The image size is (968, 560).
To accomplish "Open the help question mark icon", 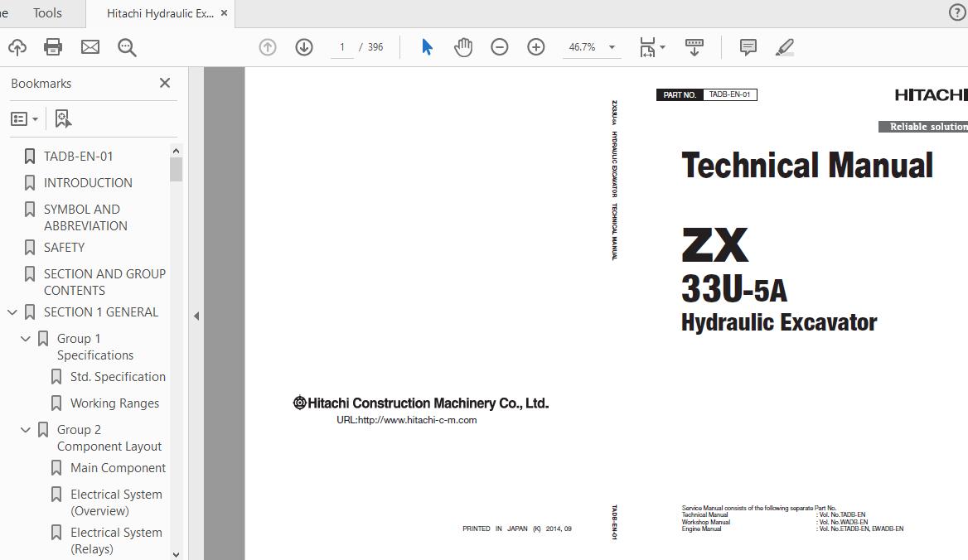I will pyautogui.click(x=957, y=12).
